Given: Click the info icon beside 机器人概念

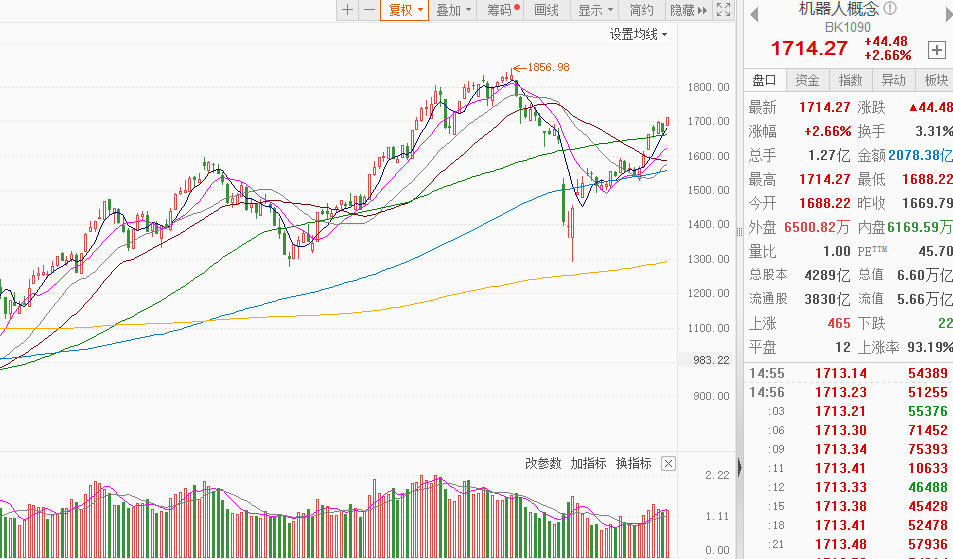Looking at the screenshot, I should [x=890, y=9].
